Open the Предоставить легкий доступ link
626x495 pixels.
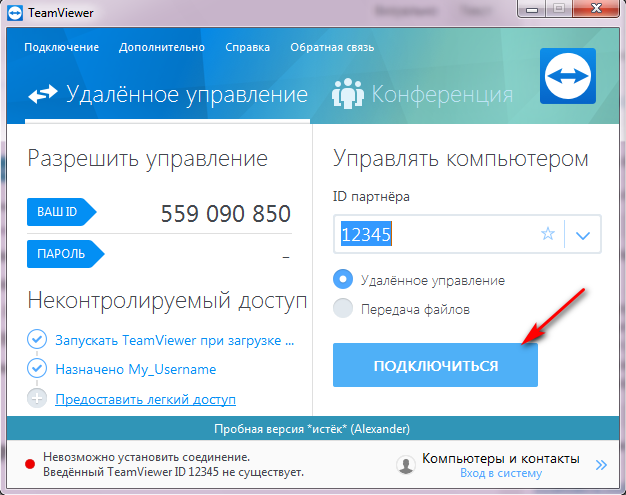click(145, 399)
